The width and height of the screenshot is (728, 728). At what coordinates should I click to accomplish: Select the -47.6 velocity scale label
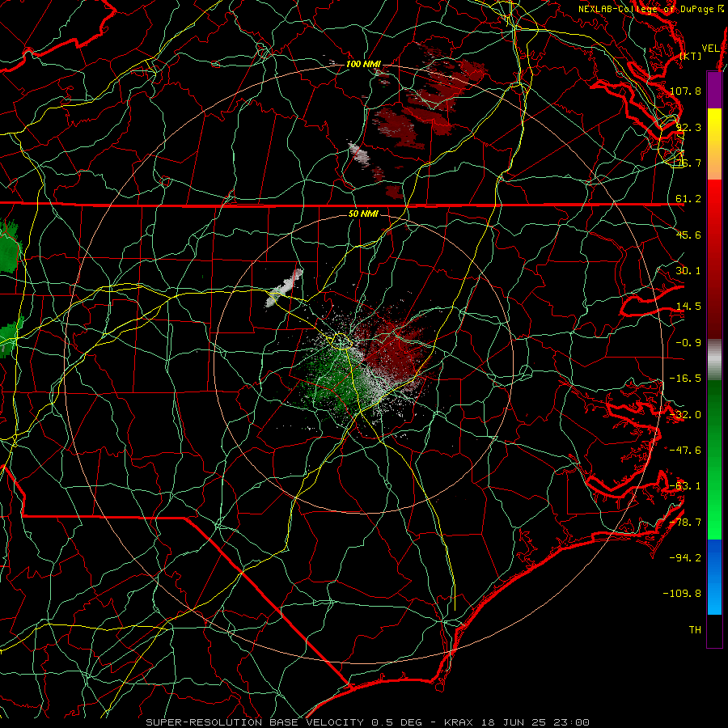[685, 451]
